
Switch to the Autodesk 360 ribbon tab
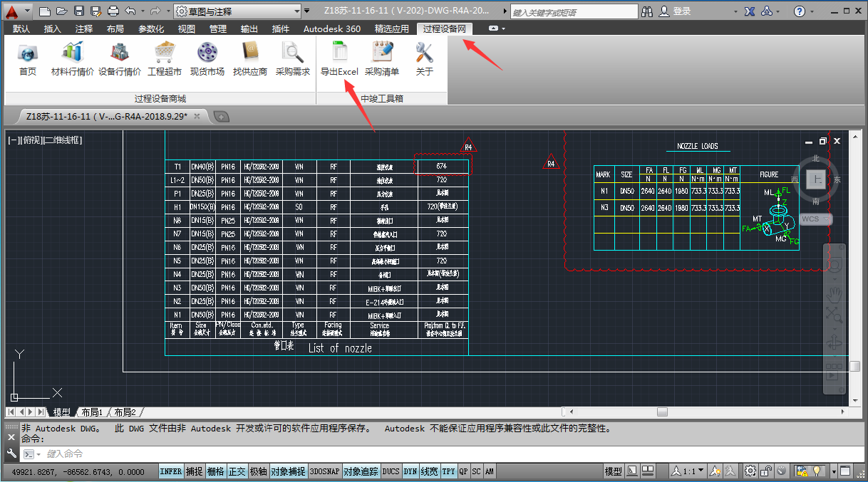[332, 28]
